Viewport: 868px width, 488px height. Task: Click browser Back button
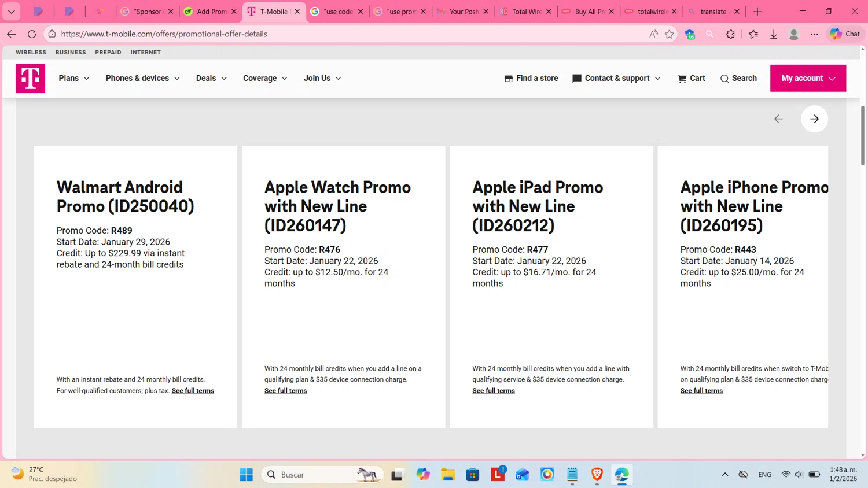coord(12,34)
